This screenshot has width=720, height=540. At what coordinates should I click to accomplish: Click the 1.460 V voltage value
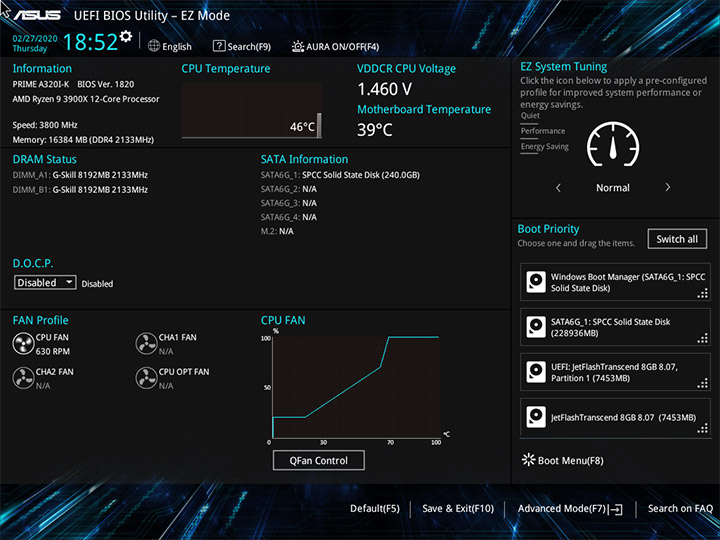384,89
